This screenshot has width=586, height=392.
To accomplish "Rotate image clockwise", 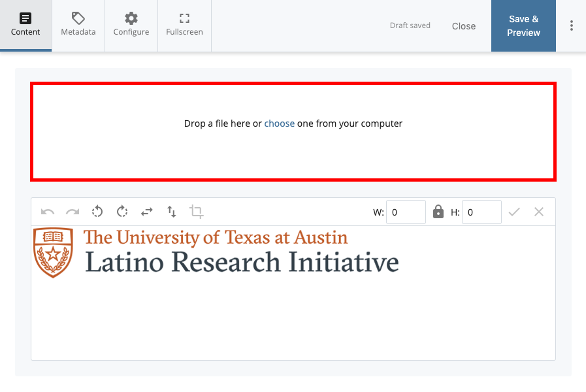I will 122,212.
